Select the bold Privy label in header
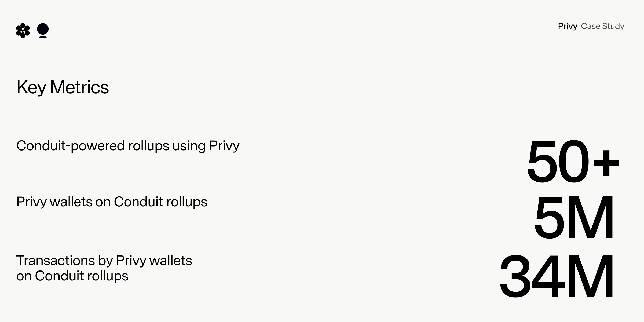This screenshot has height=322, width=644. 568,26
